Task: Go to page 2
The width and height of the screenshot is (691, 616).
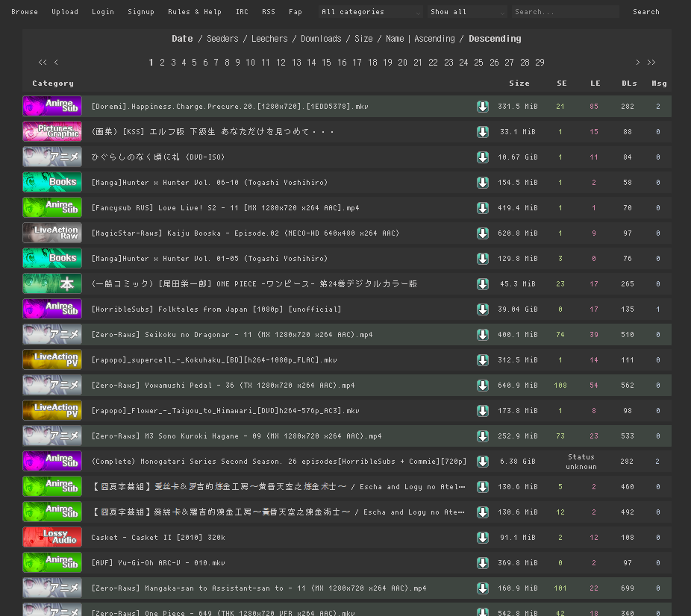Action: coord(162,63)
